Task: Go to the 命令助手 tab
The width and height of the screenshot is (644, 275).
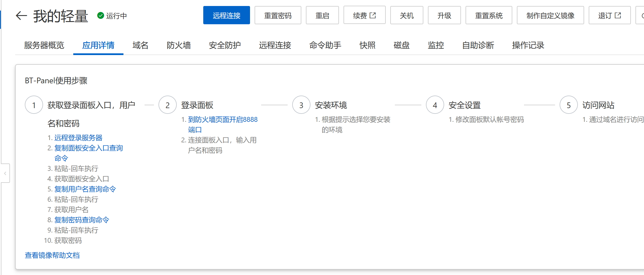Action: (325, 45)
